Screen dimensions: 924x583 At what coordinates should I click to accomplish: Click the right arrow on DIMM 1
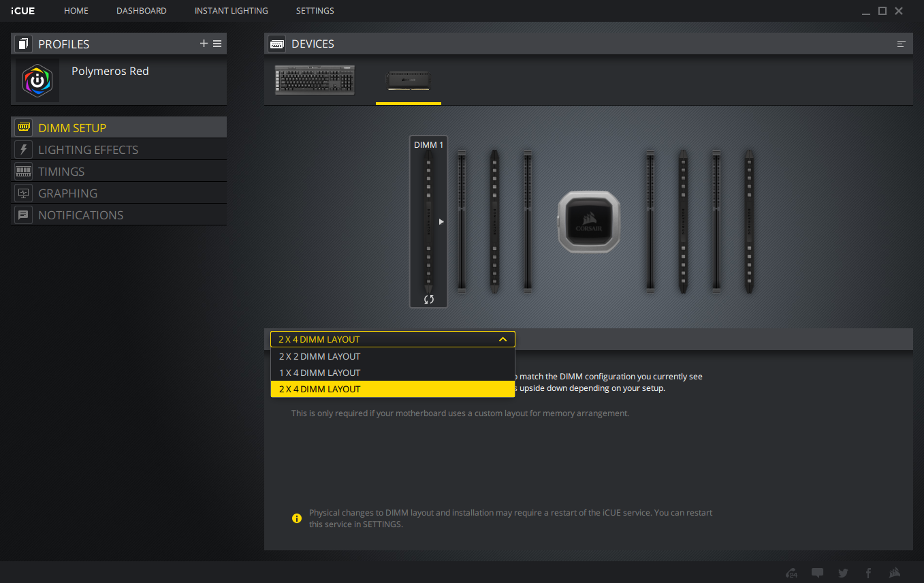pos(441,221)
